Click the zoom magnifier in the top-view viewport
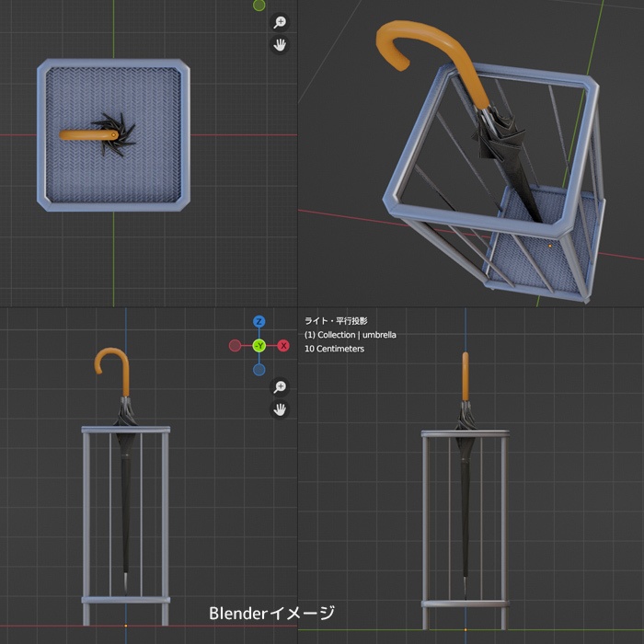Viewport: 644px width, 644px height. 280,22
